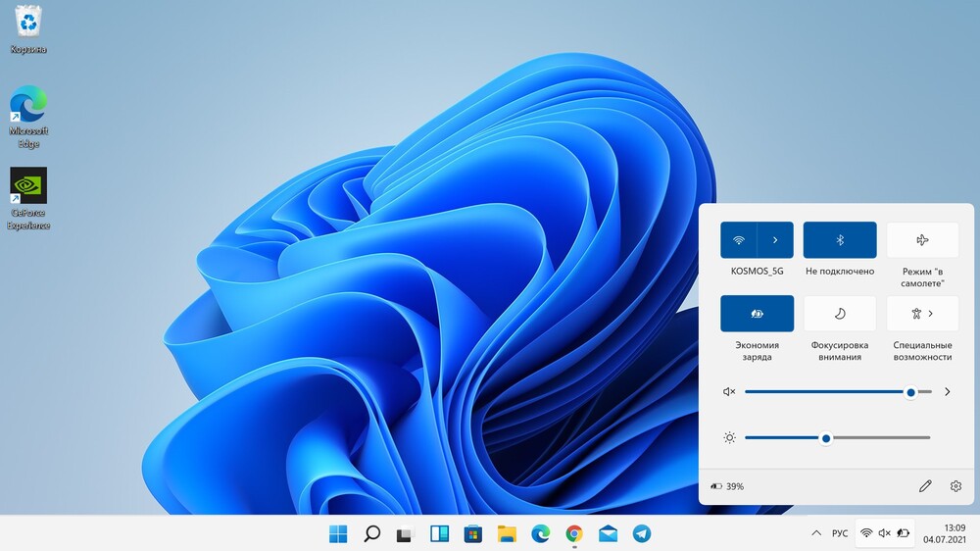The image size is (980, 551).
Task: Open the Accessibility options tile
Action: tap(922, 314)
